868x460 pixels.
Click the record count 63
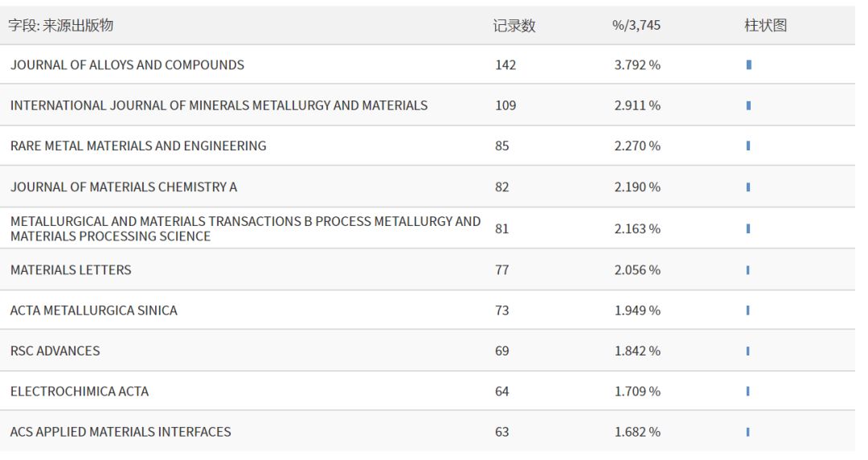click(x=502, y=432)
